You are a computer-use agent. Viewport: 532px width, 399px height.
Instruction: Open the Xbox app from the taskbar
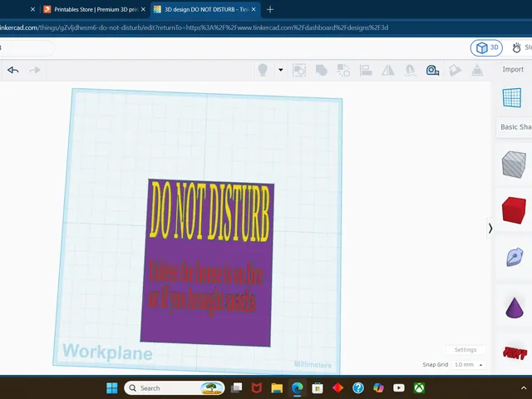point(419,388)
